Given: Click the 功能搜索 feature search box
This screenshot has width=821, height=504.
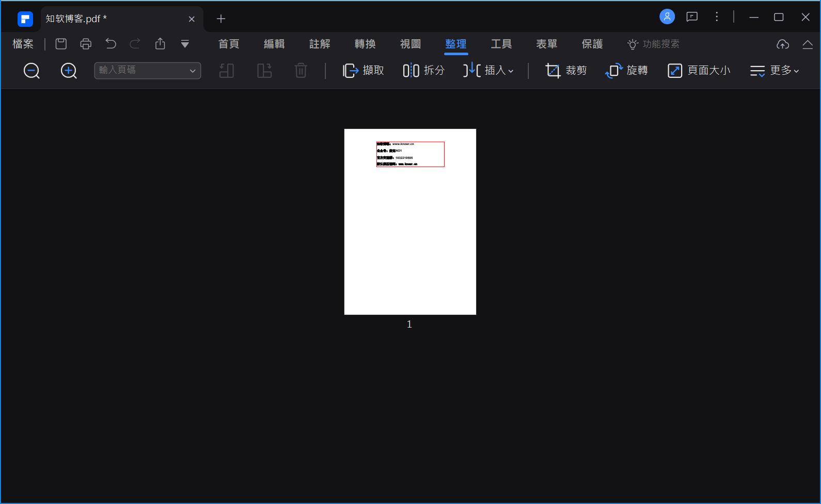Looking at the screenshot, I should (653, 44).
